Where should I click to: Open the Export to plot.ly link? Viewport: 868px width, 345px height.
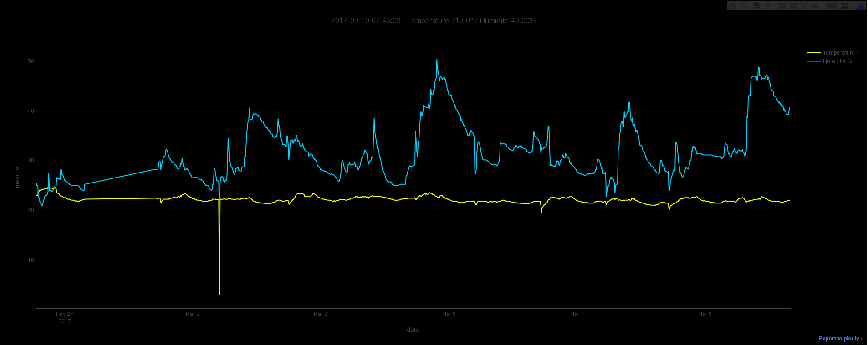coord(841,339)
